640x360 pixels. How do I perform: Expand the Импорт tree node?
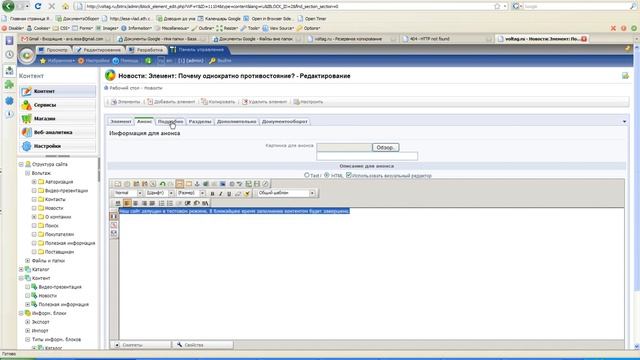28,331
